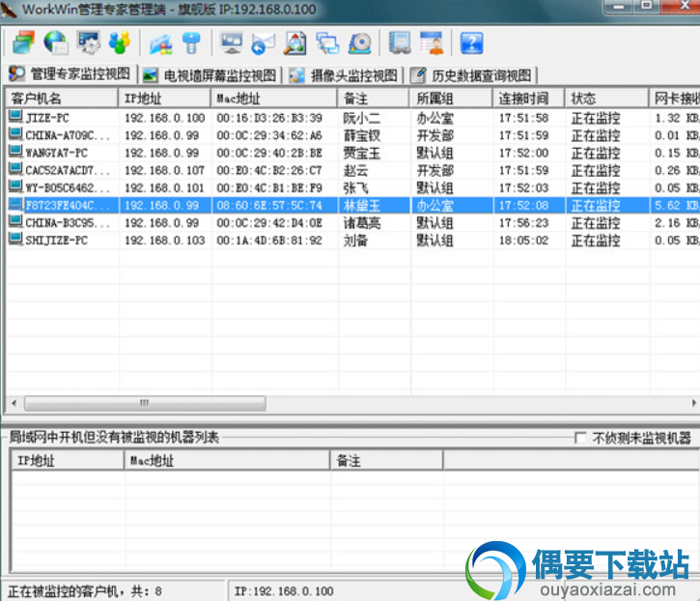
Task: Select the CAC52A7ACD7... client row
Action: click(352, 170)
